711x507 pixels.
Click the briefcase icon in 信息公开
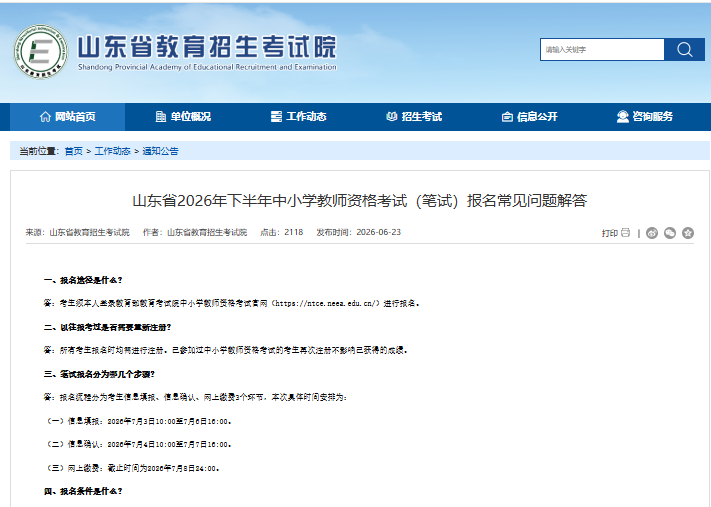[x=507, y=117]
